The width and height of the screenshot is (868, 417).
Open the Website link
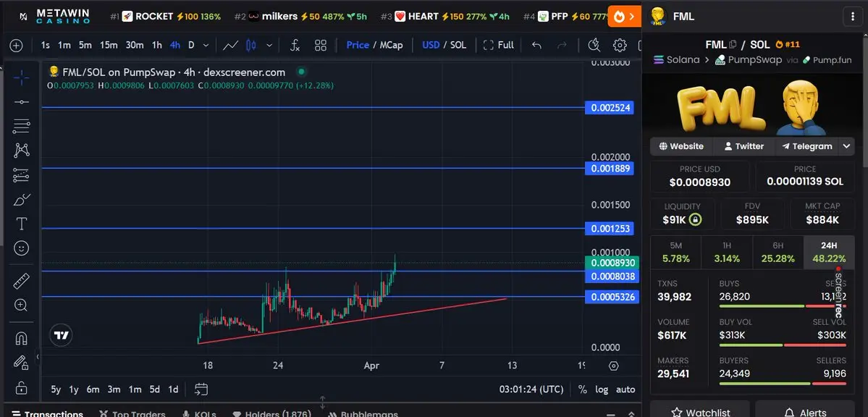click(681, 146)
